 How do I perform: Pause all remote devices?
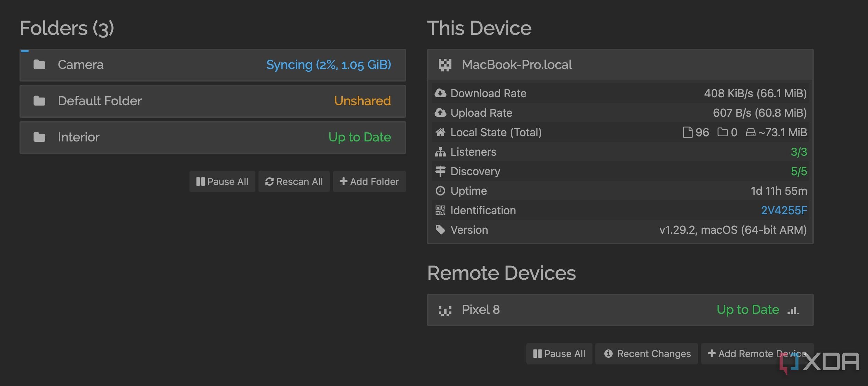click(x=559, y=354)
